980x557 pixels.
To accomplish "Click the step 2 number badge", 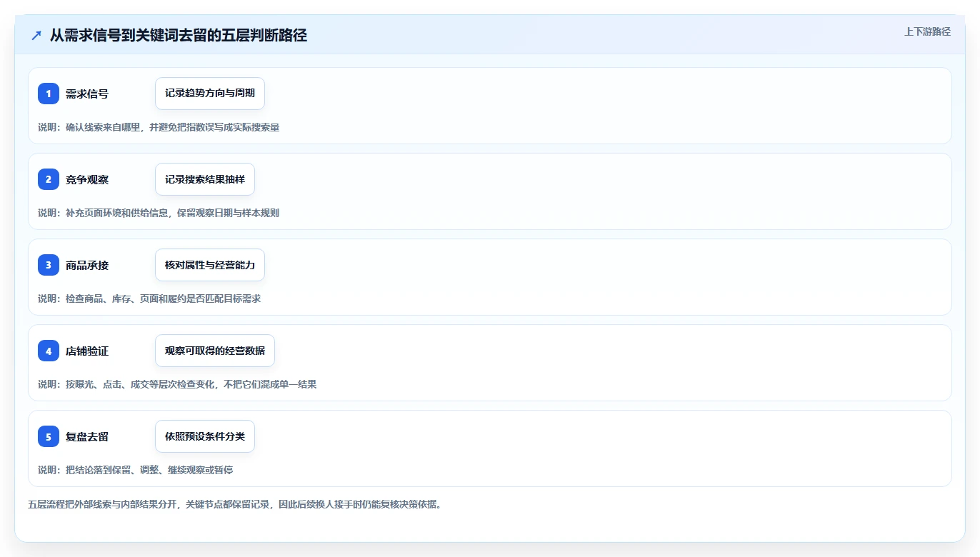I will coord(49,179).
